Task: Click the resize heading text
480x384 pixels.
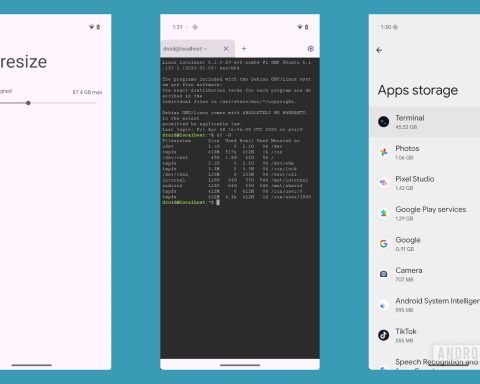Action: pos(23,62)
